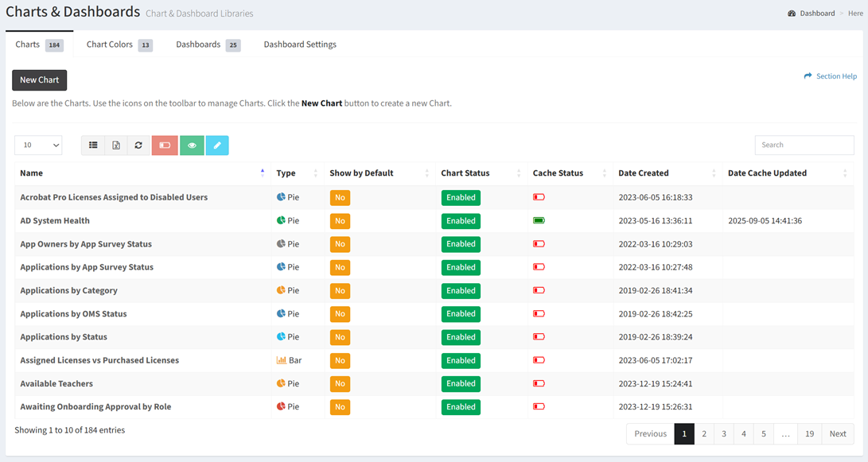
Task: Sort table by Date Created column
Action: tap(667, 173)
